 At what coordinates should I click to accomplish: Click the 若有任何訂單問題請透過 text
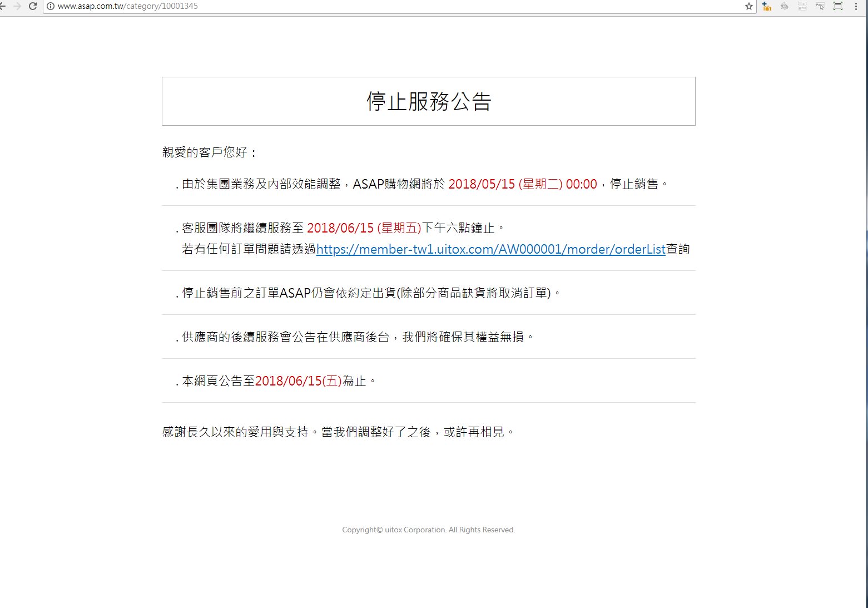coord(249,249)
